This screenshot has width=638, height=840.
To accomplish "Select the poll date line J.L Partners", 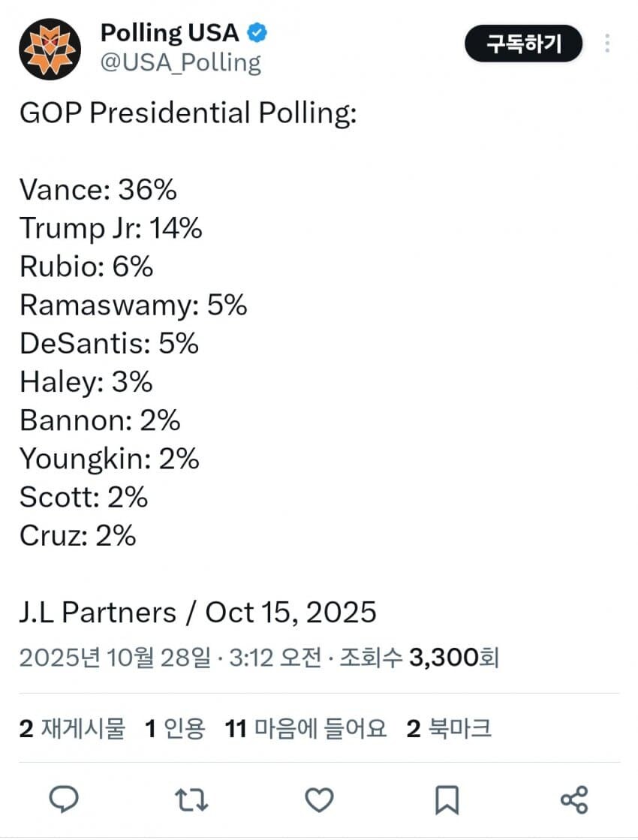I will point(197,613).
